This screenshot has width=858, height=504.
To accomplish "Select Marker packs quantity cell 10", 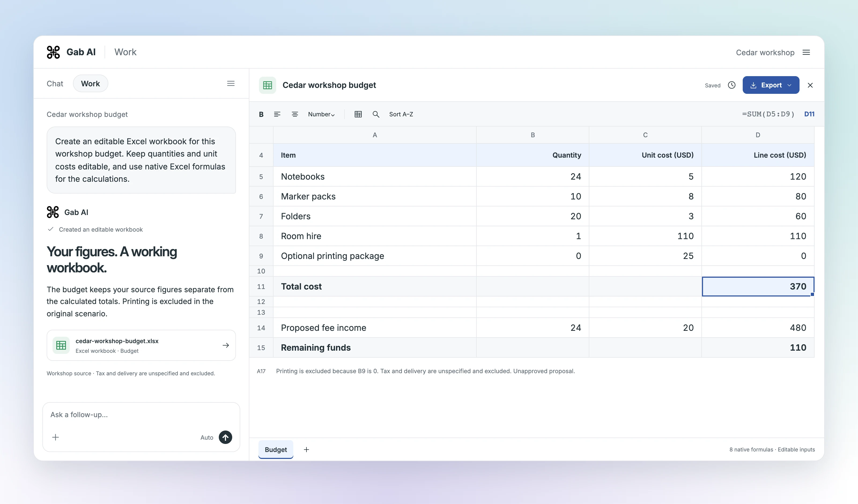I will pos(532,197).
